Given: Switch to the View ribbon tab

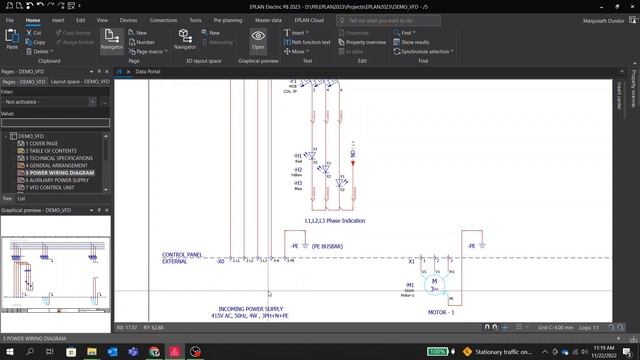Looking at the screenshot, I should tap(102, 20).
